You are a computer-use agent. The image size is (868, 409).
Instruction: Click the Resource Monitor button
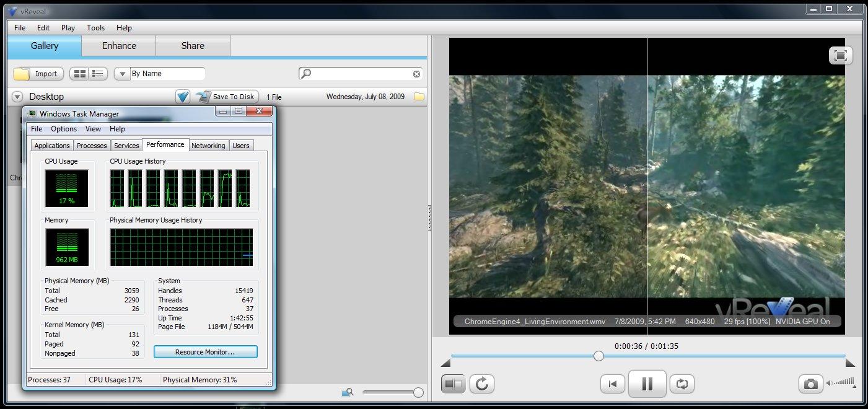[205, 352]
